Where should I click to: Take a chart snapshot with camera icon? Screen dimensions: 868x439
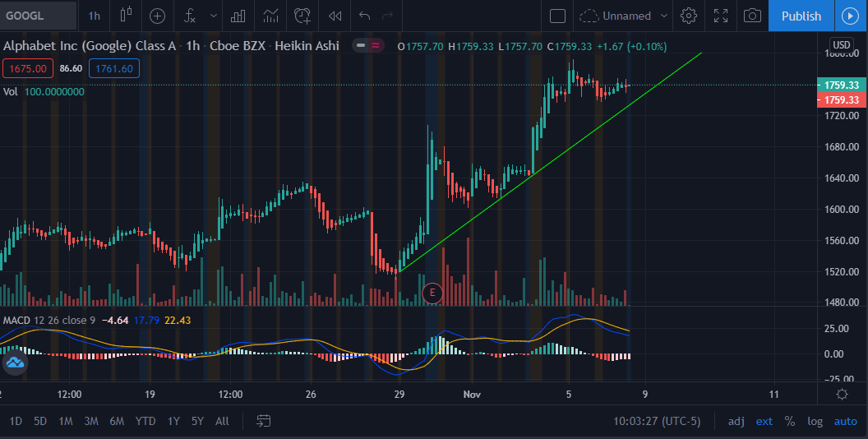coord(752,16)
